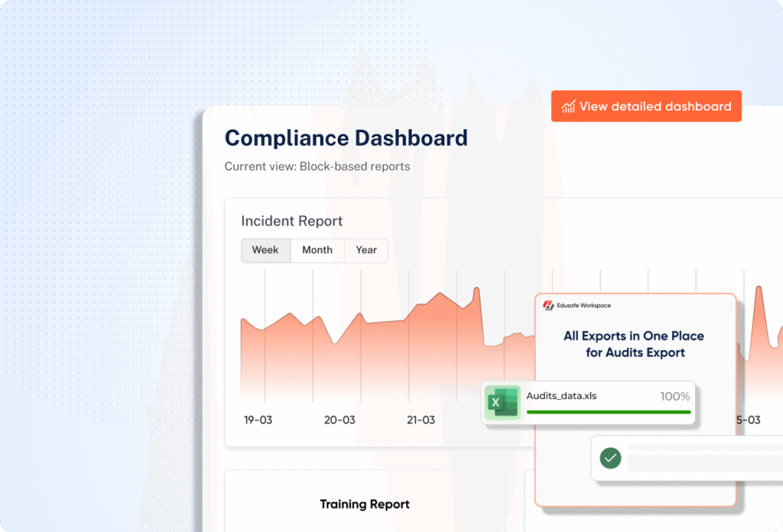Screen dimensions: 783x532
Task: Select the 21-03 date on chart axis
Action: [419, 420]
